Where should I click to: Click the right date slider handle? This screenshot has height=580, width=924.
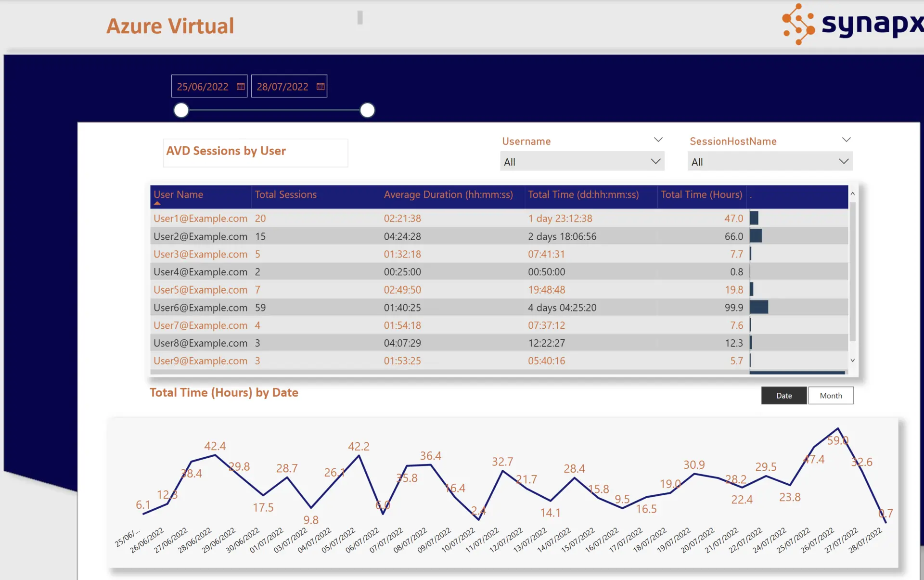367,110
